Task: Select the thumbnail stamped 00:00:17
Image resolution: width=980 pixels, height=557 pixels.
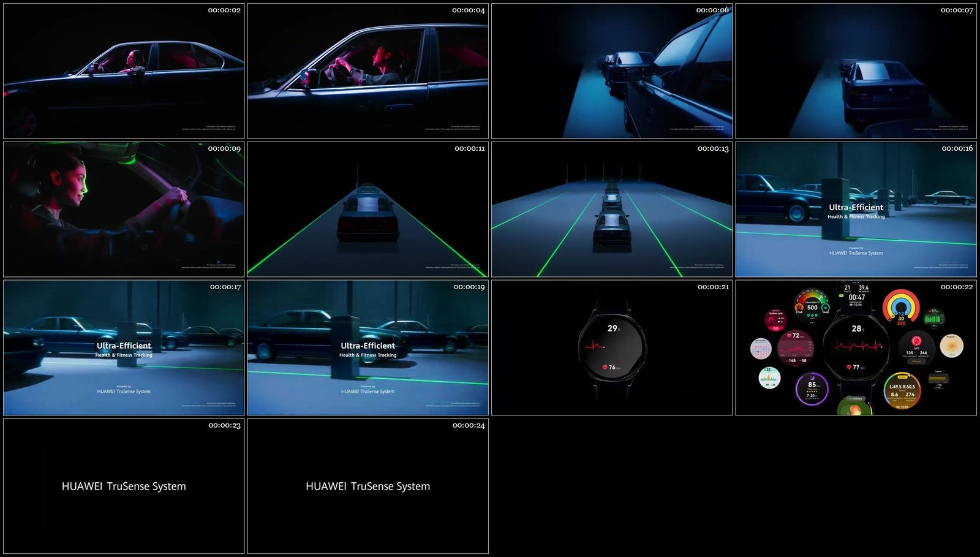Action: point(124,348)
